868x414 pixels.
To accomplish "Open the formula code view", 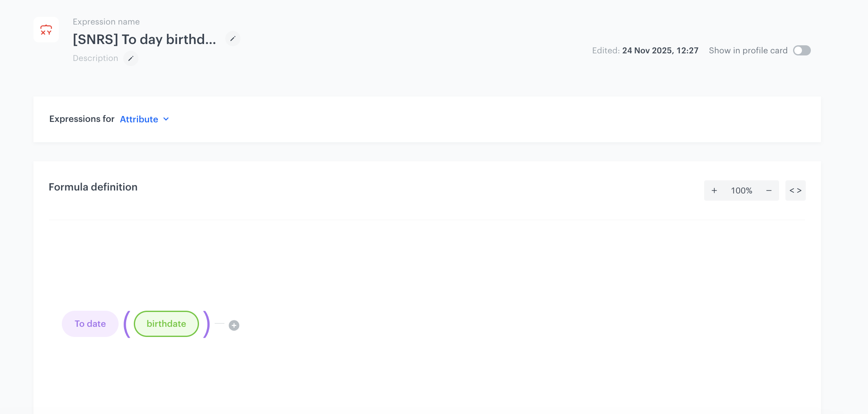I will click(795, 190).
